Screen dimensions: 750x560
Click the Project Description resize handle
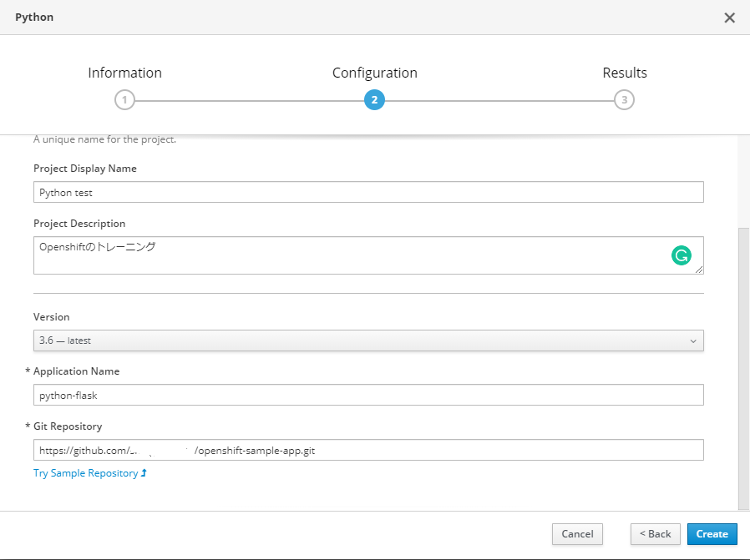699,270
